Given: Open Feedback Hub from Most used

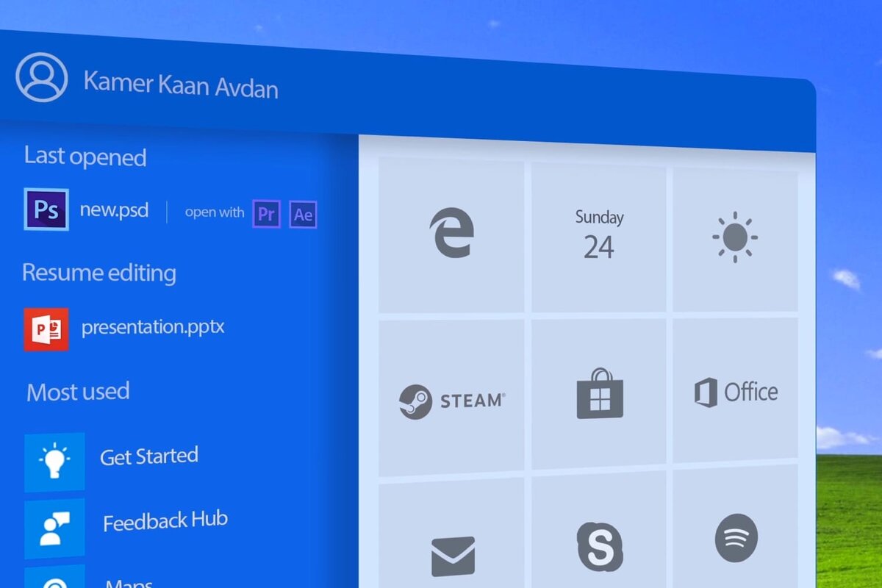Looking at the screenshot, I should click(165, 521).
